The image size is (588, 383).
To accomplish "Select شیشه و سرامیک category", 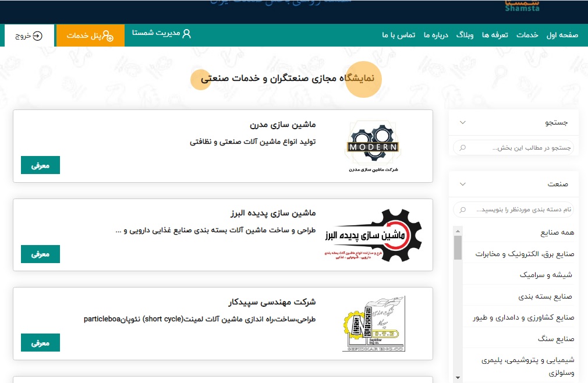I will 546,275.
